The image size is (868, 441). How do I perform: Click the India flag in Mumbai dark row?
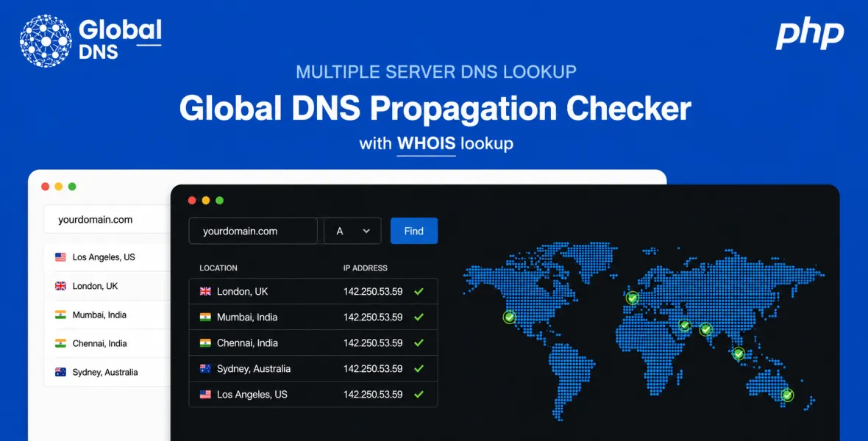205,317
